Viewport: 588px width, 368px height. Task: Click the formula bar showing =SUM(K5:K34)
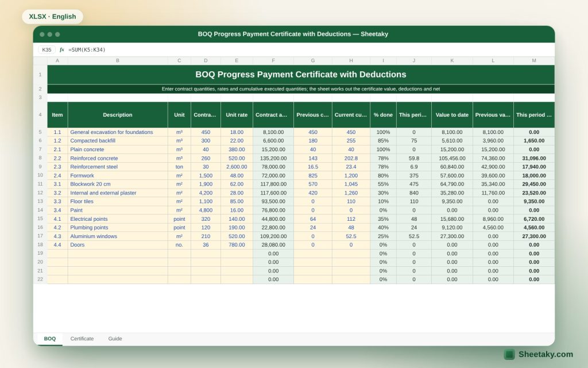(87, 49)
